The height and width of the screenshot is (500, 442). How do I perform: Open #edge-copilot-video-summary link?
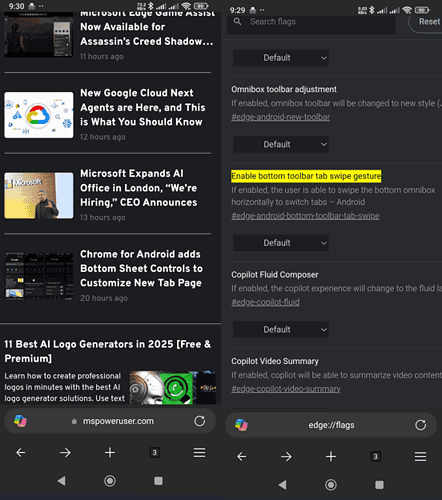coord(286,389)
